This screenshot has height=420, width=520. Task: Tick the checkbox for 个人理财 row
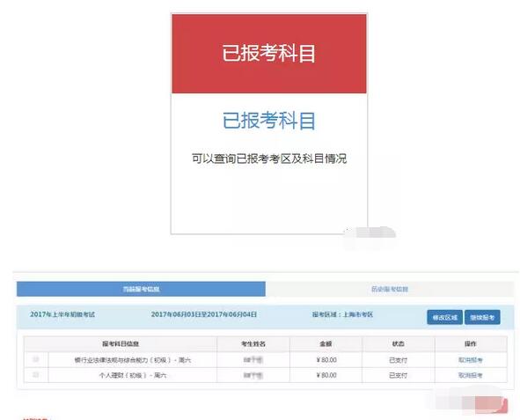(36, 374)
